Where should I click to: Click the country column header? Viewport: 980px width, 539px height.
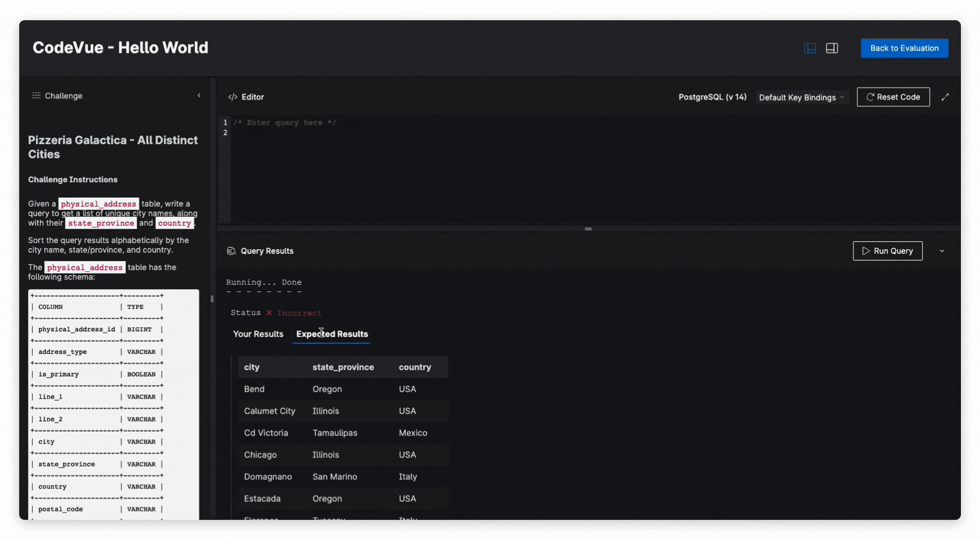[x=415, y=367]
